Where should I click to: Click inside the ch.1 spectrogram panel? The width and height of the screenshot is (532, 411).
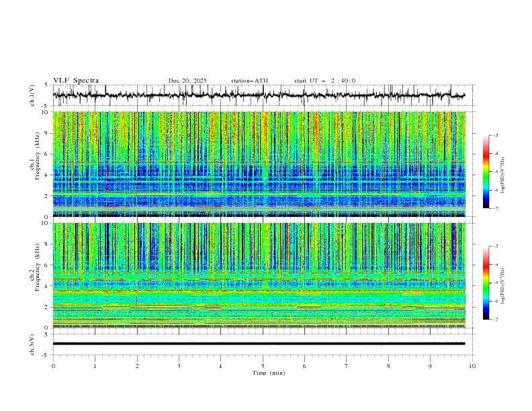pyautogui.click(x=262, y=165)
